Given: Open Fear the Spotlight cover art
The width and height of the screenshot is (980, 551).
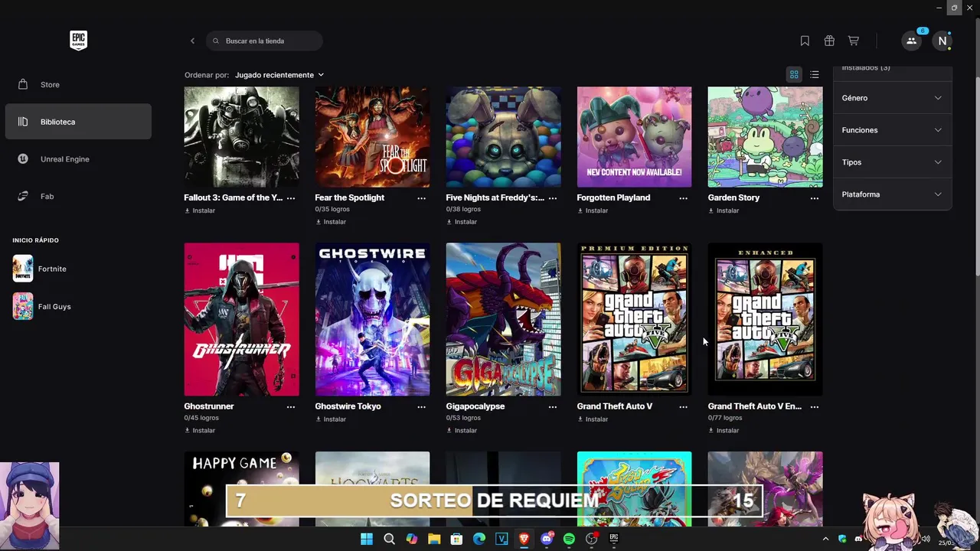Looking at the screenshot, I should pos(372,137).
